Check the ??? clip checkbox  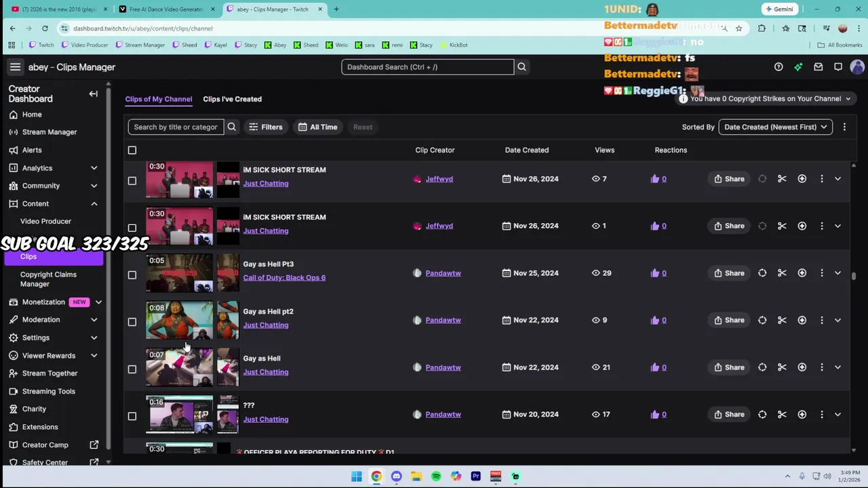coord(132,416)
